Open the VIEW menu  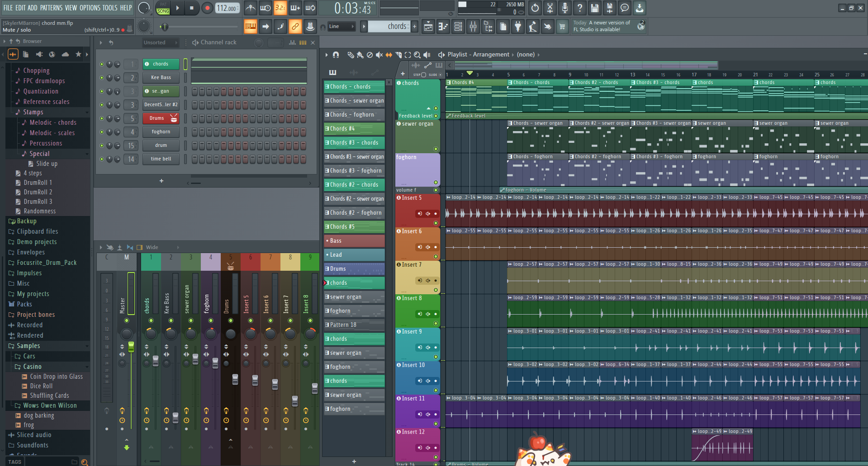point(71,8)
